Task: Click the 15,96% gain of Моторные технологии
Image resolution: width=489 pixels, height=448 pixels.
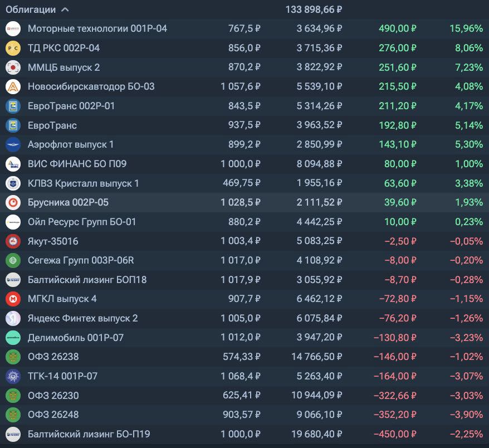Action: pos(466,28)
